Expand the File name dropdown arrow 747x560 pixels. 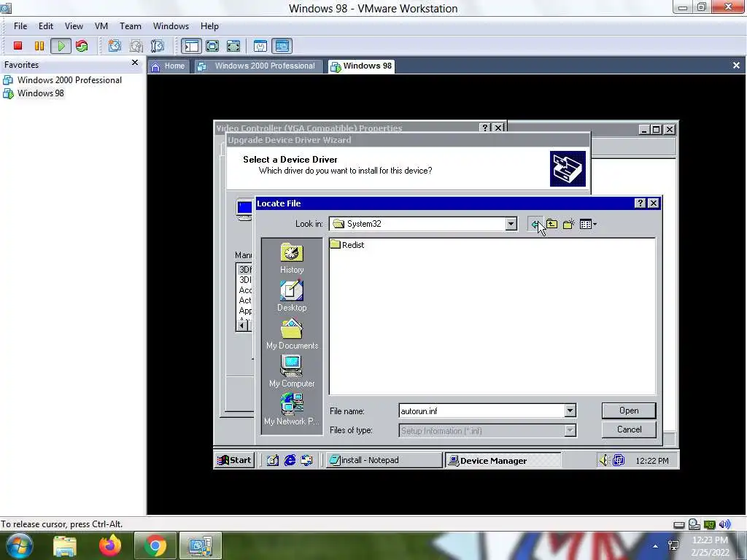(x=570, y=411)
